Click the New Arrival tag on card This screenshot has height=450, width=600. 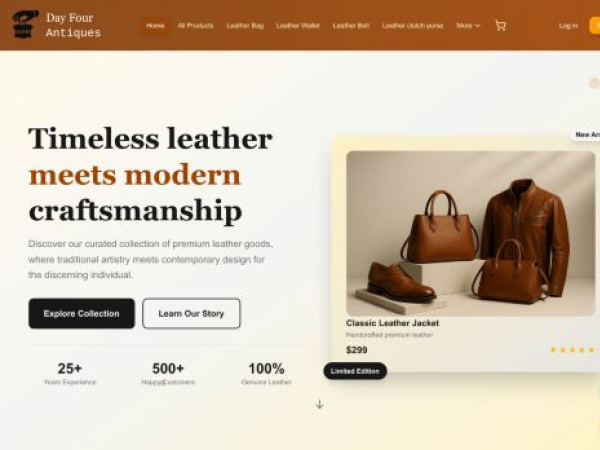(587, 135)
